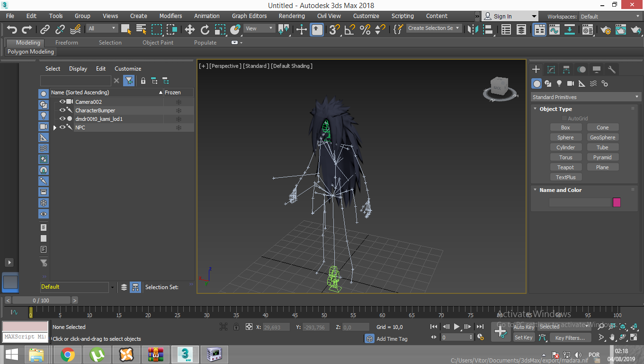Switch Create panel to Lights category
Screen dimensions: 644x364
click(x=559, y=83)
